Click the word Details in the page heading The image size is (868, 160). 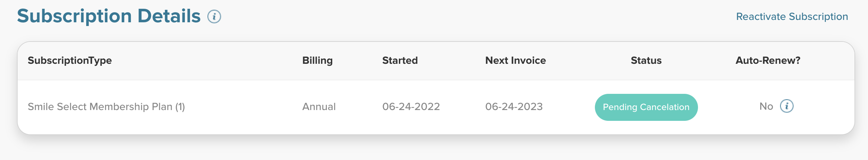point(169,16)
